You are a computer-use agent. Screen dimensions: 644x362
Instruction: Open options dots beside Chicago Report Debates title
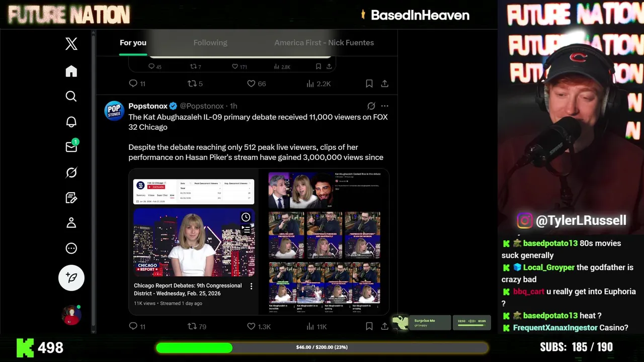point(251,286)
